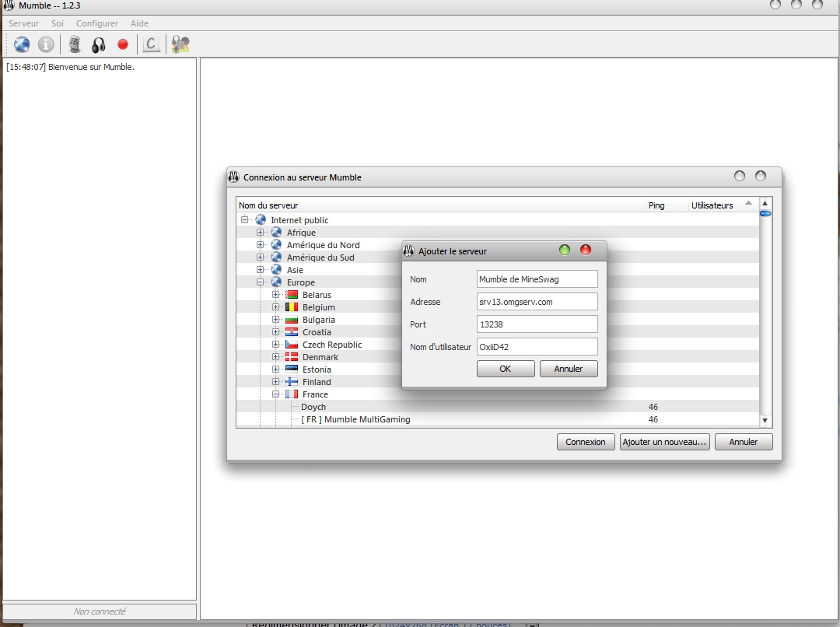Click the Estonia flag icon
The width and height of the screenshot is (840, 627).
292,370
